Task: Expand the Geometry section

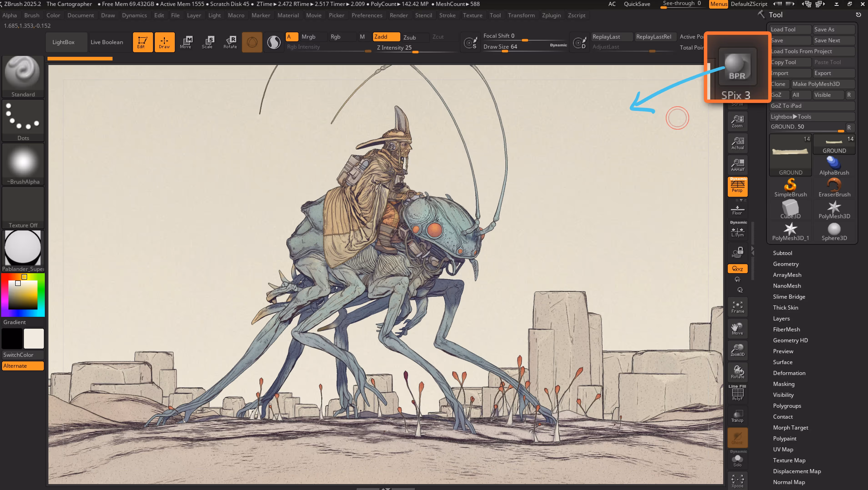Action: coord(785,264)
